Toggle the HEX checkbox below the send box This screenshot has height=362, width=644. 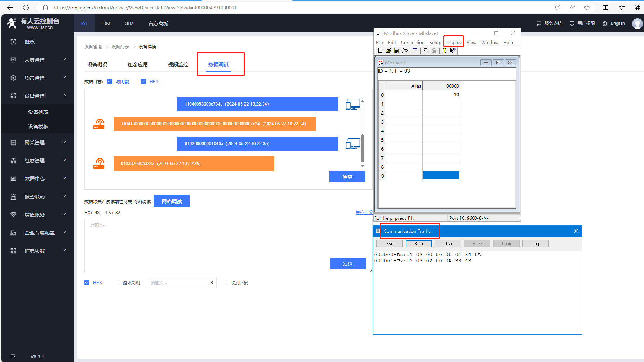point(87,282)
